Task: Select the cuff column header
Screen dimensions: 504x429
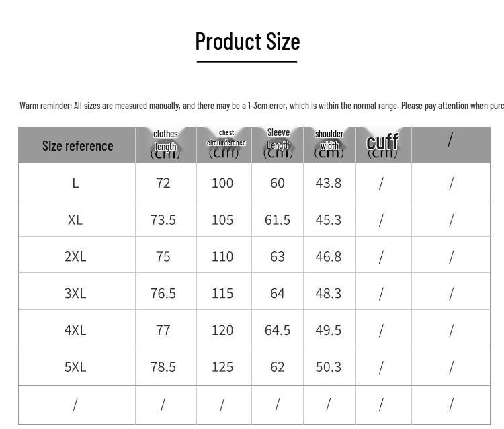Action: tap(382, 144)
